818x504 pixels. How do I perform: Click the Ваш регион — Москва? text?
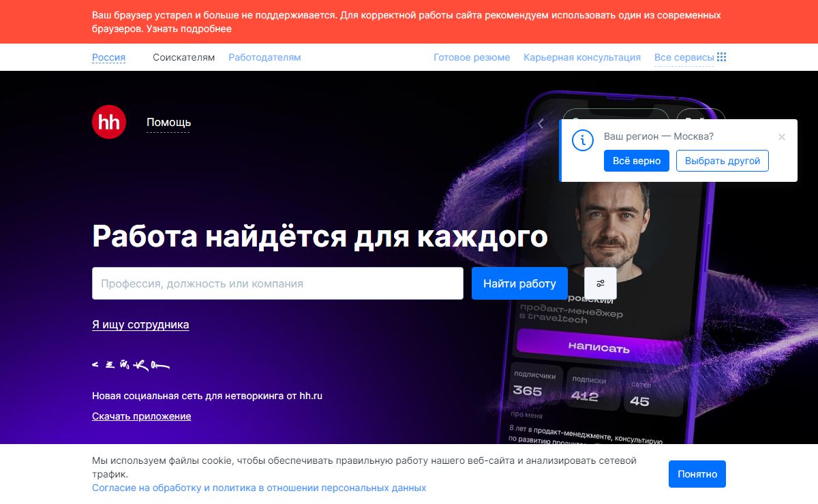click(658, 136)
